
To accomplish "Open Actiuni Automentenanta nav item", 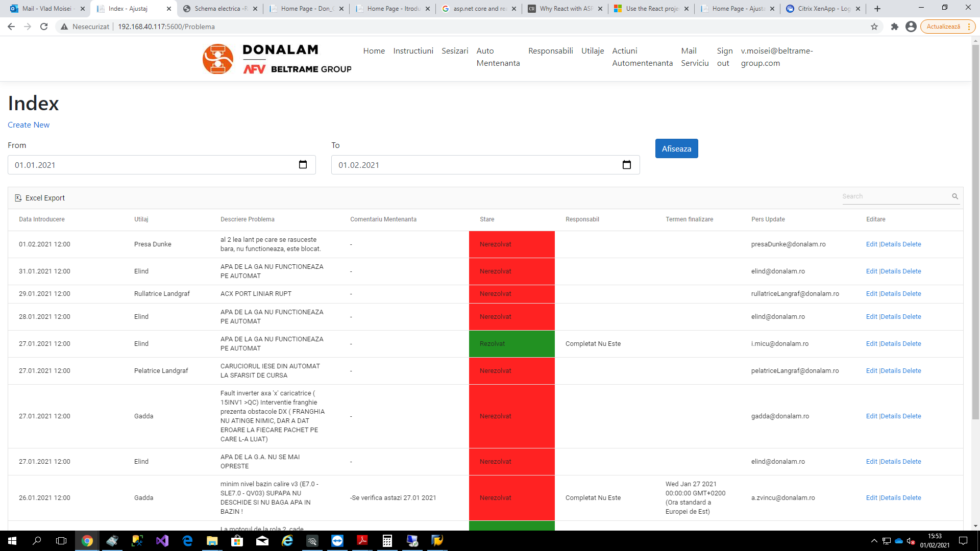I will coord(643,57).
